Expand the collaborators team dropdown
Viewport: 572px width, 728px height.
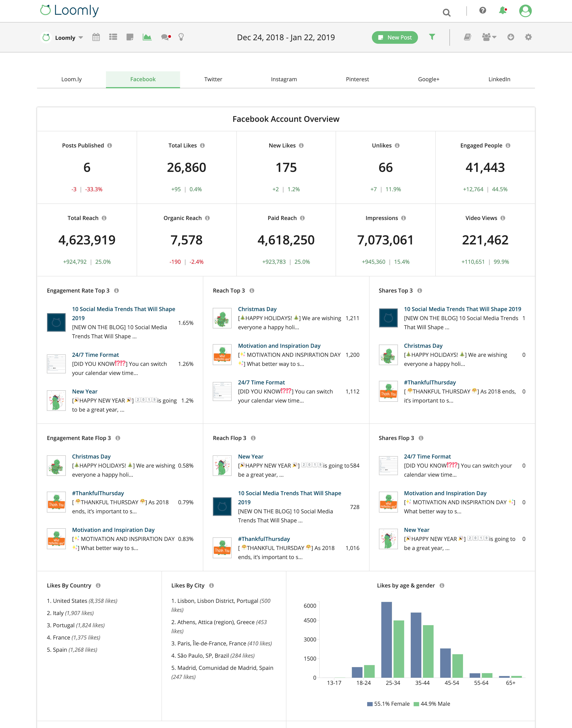tap(489, 37)
